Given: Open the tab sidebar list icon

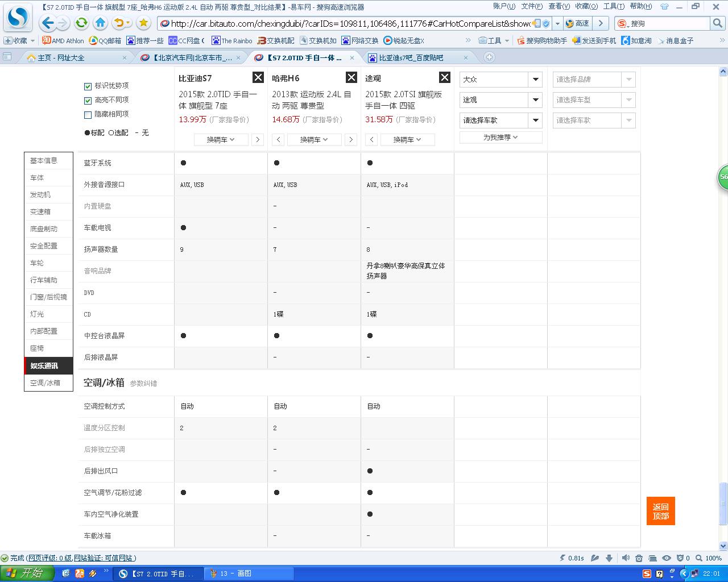Looking at the screenshot, I should (7, 57).
